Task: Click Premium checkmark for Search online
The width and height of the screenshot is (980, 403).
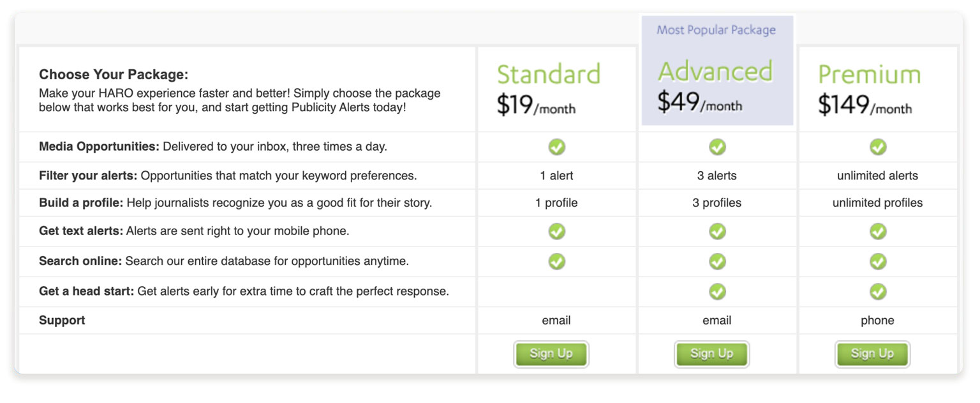Action: [x=879, y=261]
